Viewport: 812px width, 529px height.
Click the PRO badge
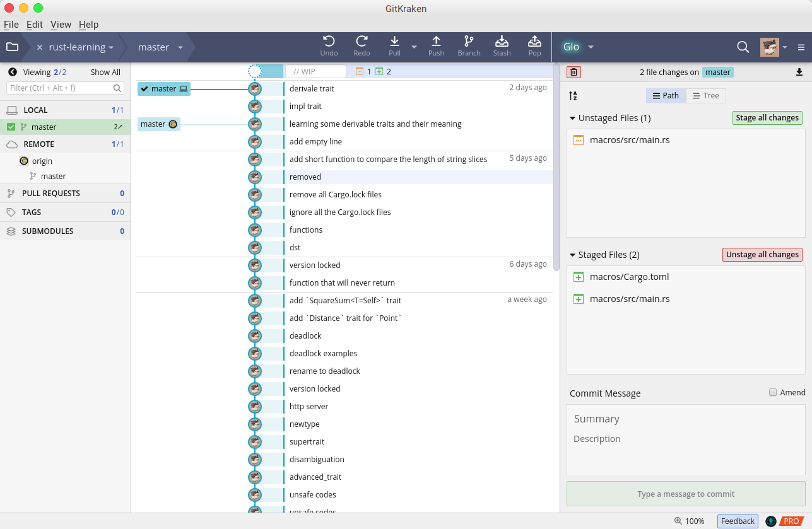tap(791, 521)
